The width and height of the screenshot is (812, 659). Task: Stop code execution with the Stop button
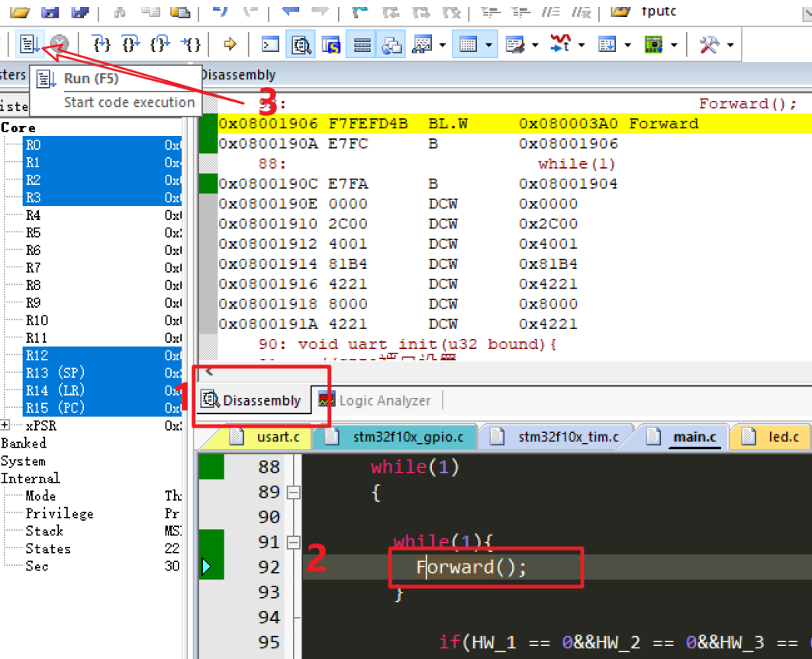click(60, 44)
